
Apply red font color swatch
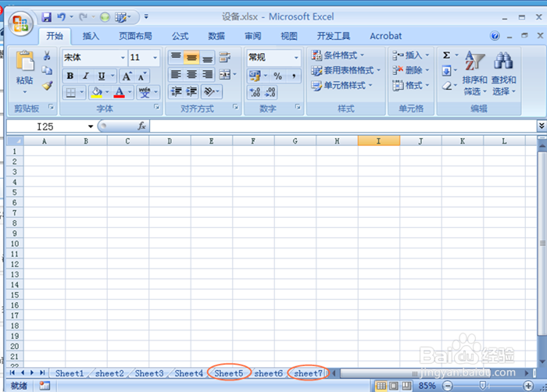(x=120, y=92)
